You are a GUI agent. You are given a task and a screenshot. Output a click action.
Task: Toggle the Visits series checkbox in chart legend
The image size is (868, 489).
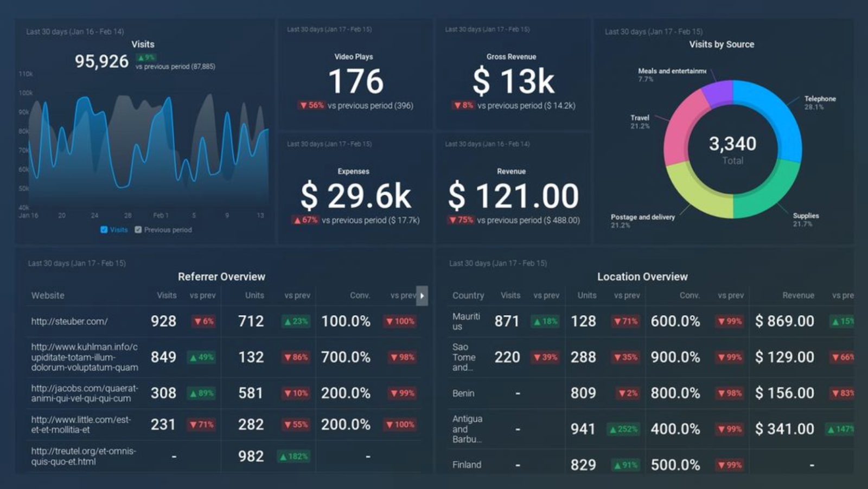(x=104, y=230)
